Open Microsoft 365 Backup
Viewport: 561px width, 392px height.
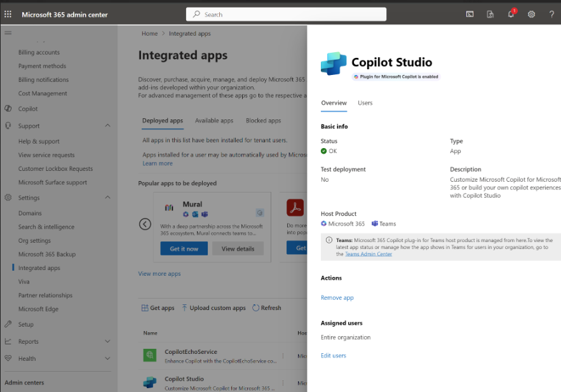click(47, 254)
